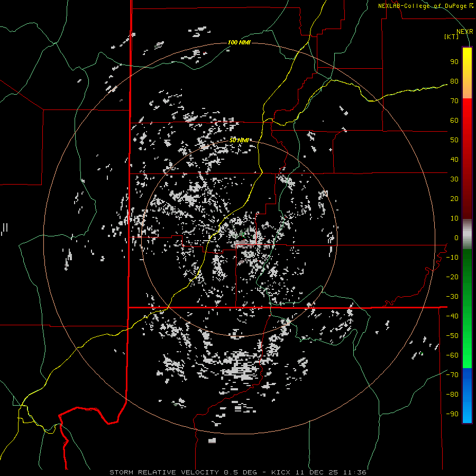Click the positive 60 knot scale value

(x=454, y=121)
